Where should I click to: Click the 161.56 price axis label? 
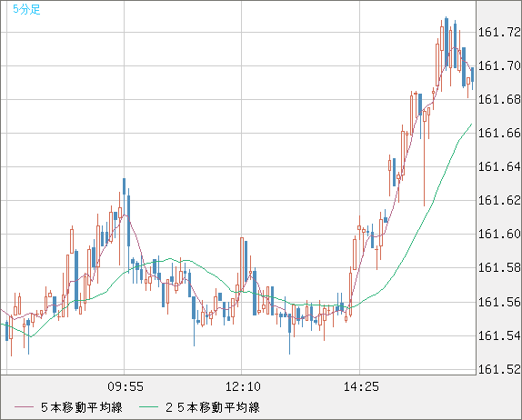point(499,302)
